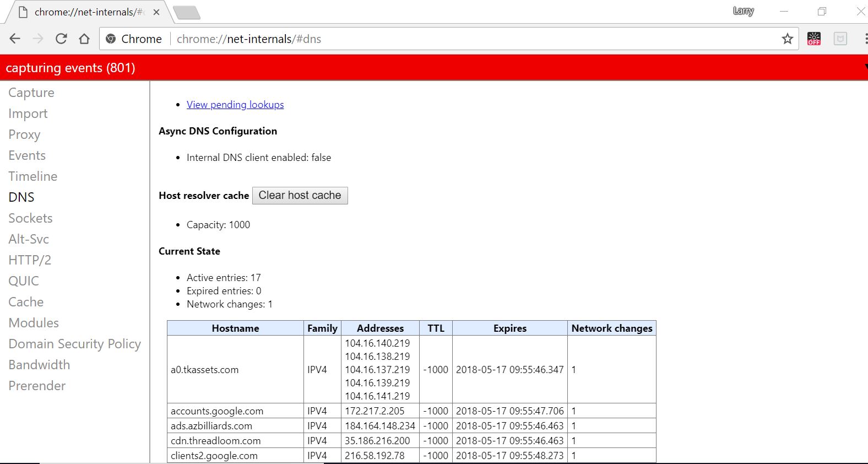Go to the browser home page
Image resolution: width=868 pixels, height=464 pixels.
84,39
